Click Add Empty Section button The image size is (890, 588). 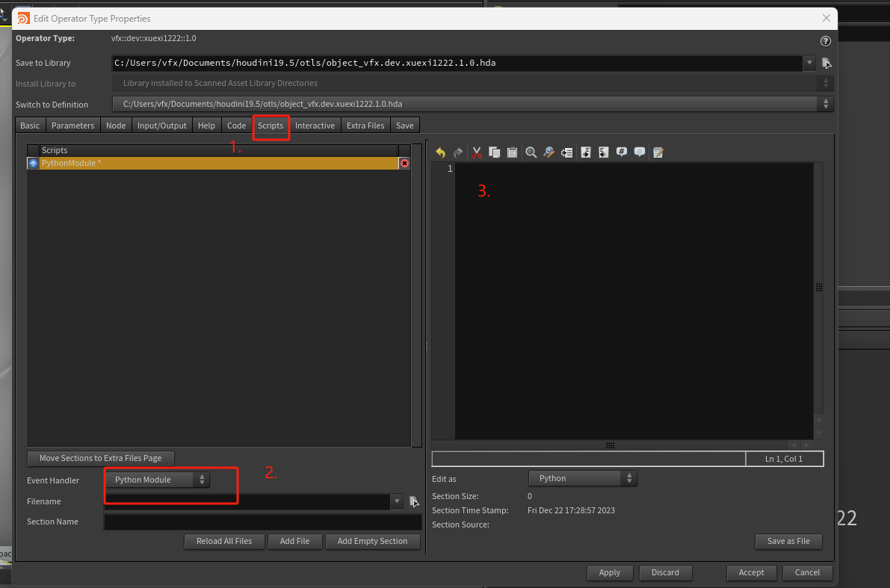pos(372,542)
